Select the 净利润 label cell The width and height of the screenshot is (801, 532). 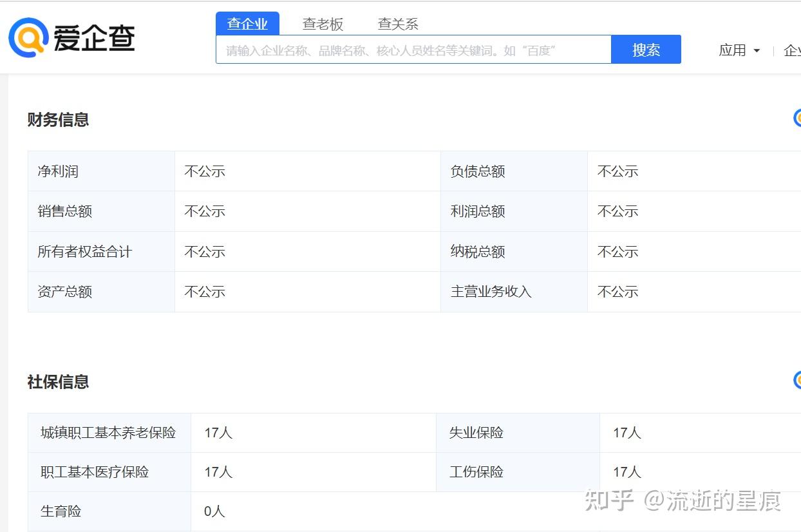[x=58, y=171]
